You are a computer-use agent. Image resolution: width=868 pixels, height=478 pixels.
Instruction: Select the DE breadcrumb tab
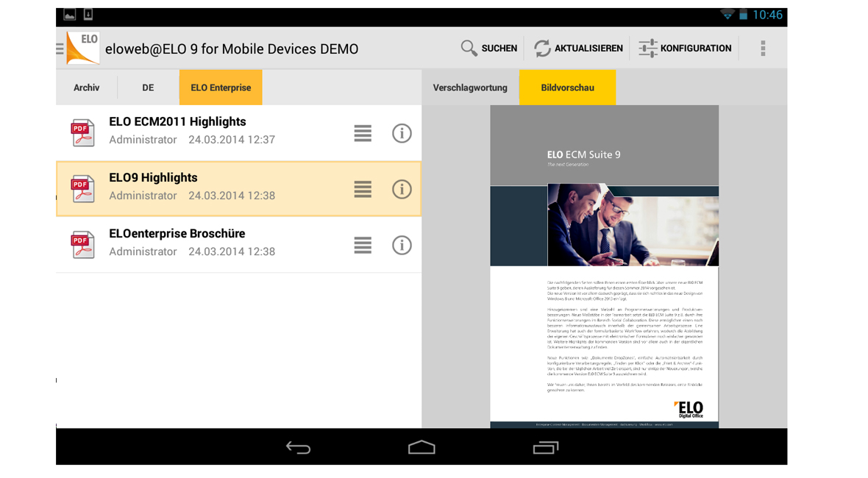(148, 88)
